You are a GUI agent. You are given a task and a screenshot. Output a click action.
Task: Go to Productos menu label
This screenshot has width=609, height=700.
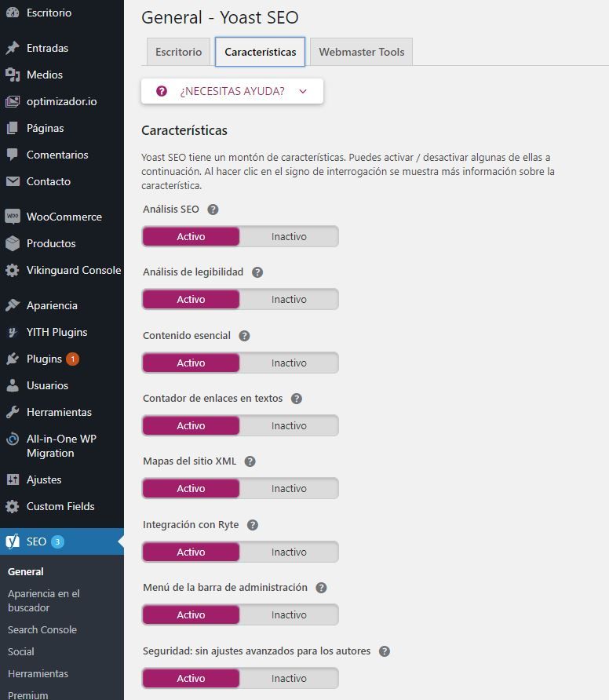[51, 243]
